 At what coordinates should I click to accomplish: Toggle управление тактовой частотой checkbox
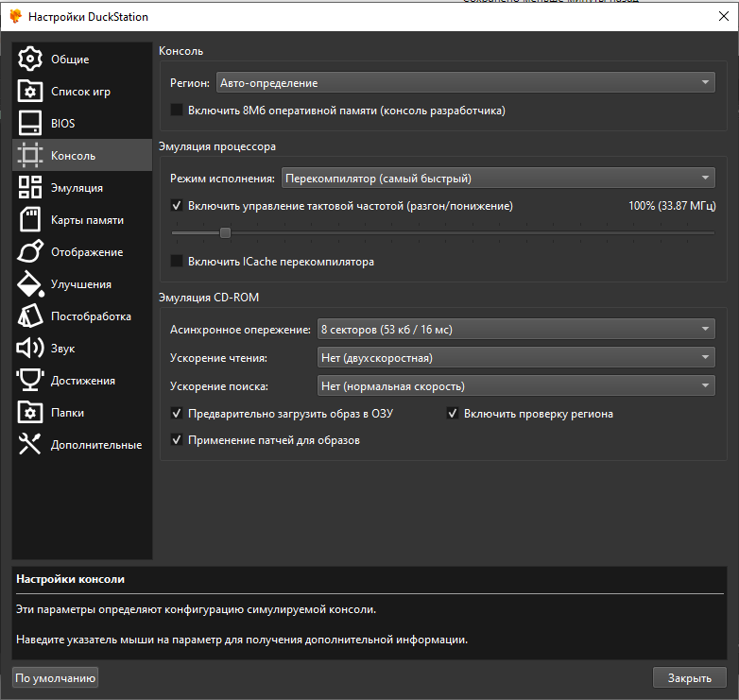(x=177, y=205)
